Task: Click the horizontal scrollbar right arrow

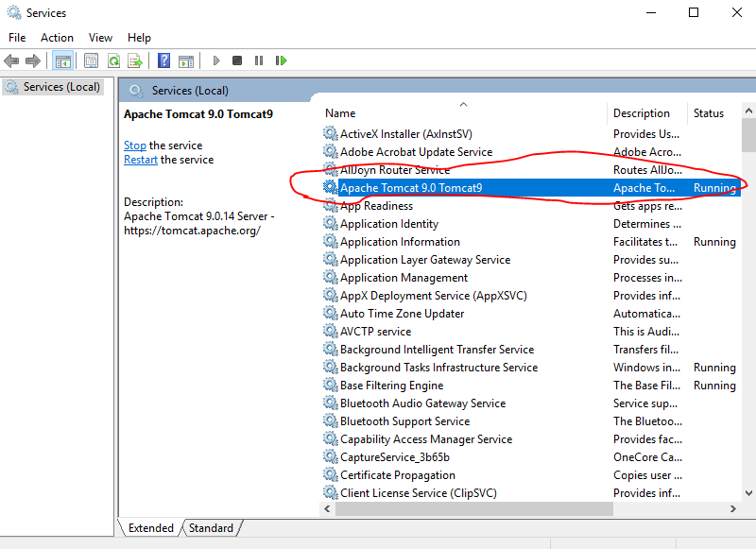Action: pos(733,508)
